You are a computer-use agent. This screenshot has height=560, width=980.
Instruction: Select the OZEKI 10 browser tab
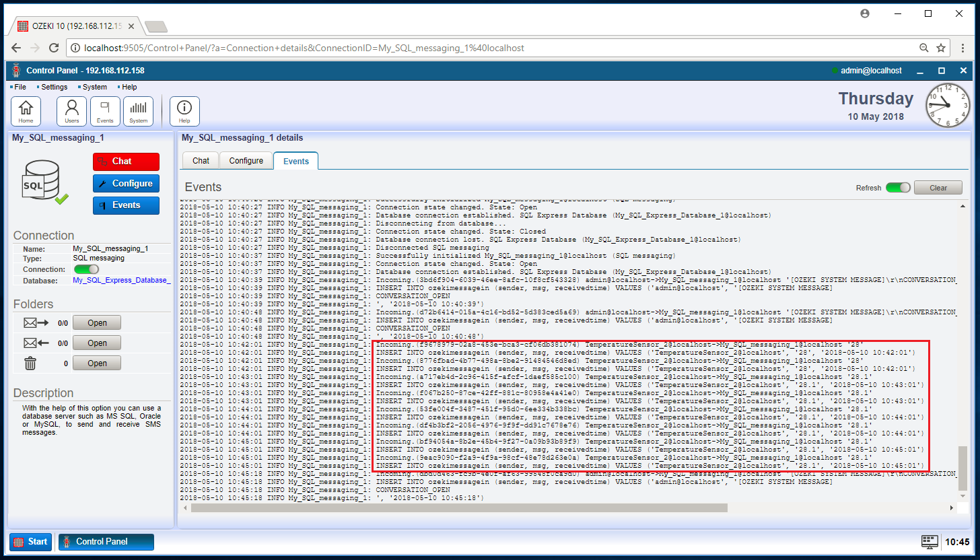tap(67, 26)
